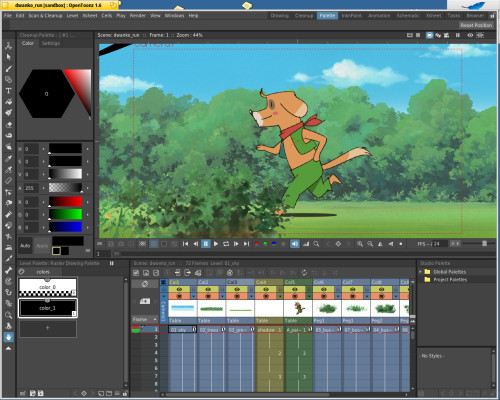
Task: Open the Windows menu
Action: point(174,16)
